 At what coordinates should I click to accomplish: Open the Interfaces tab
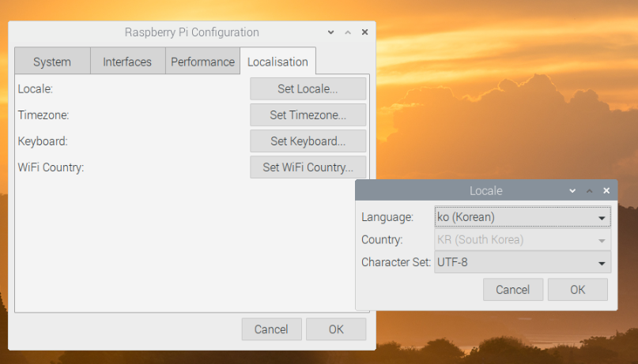click(128, 62)
